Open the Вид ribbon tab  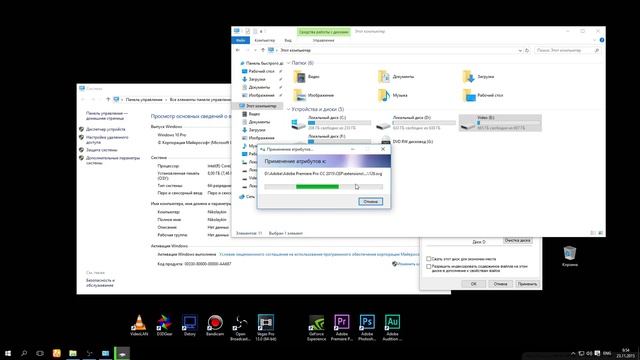pyautogui.click(x=288, y=40)
